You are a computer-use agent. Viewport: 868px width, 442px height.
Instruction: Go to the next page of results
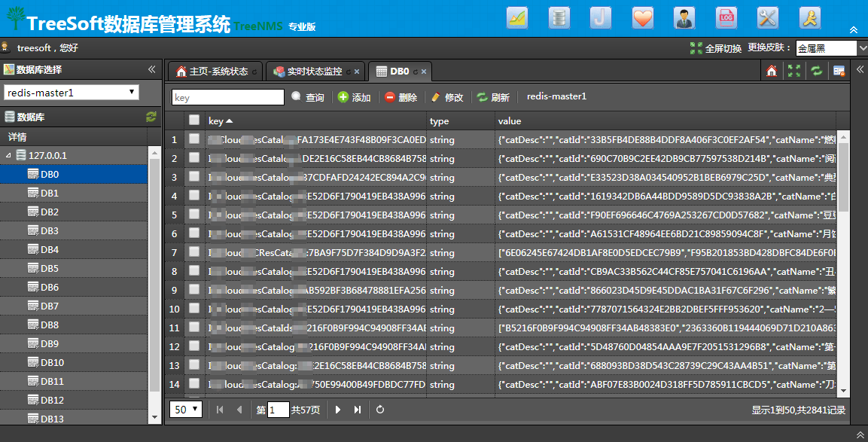(338, 410)
